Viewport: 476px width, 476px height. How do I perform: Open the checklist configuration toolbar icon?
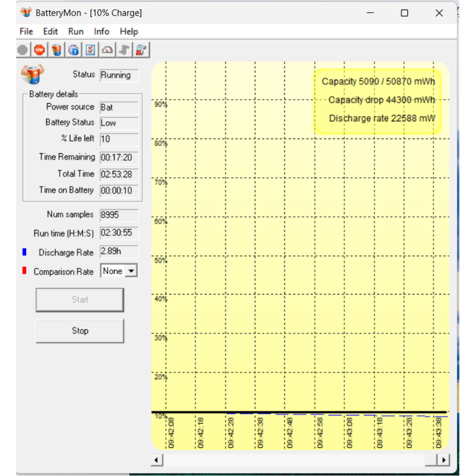point(90,50)
